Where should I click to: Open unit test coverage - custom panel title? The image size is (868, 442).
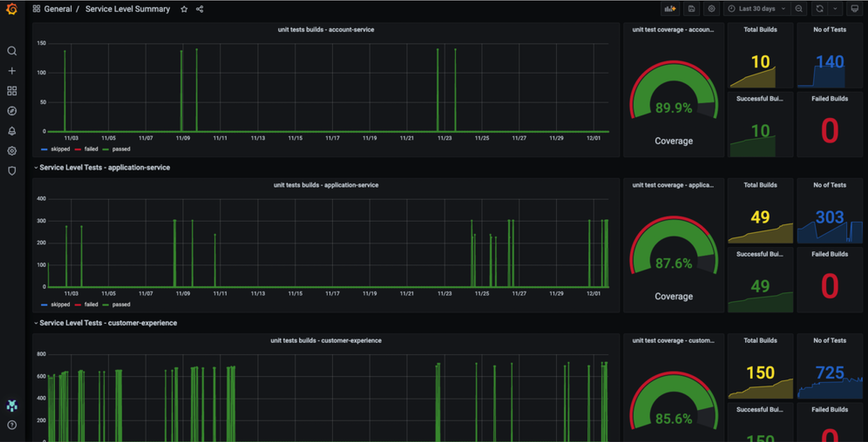click(x=673, y=341)
